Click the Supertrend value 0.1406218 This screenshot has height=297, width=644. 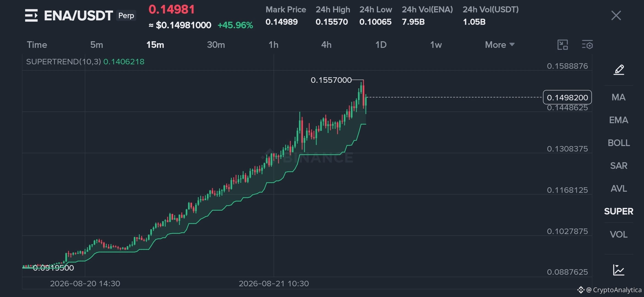point(124,62)
